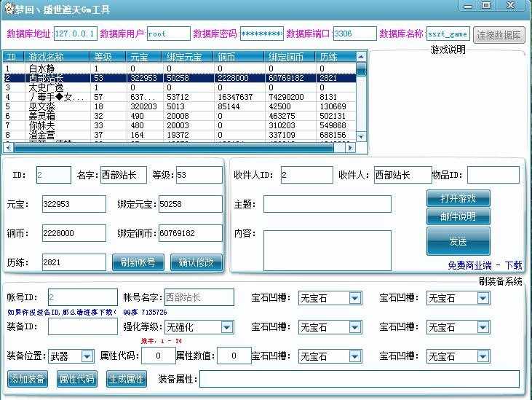Open the top-right 宝石凹槽 dropdown

click(458, 298)
